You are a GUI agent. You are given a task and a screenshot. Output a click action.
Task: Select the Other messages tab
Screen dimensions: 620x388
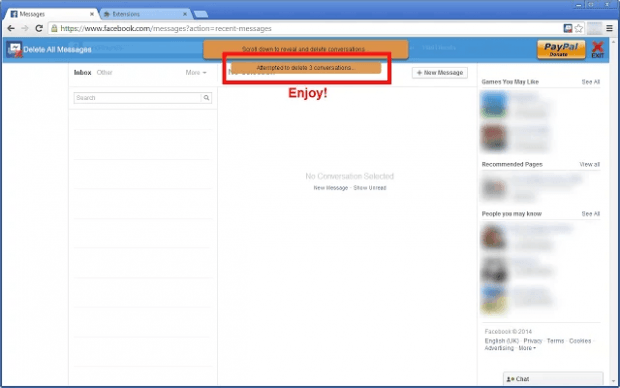coord(104,72)
